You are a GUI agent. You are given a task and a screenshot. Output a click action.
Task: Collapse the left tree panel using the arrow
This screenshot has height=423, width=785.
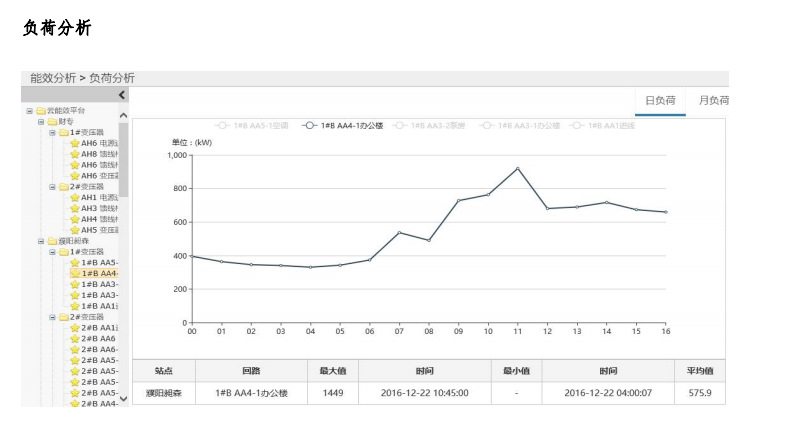(122, 95)
